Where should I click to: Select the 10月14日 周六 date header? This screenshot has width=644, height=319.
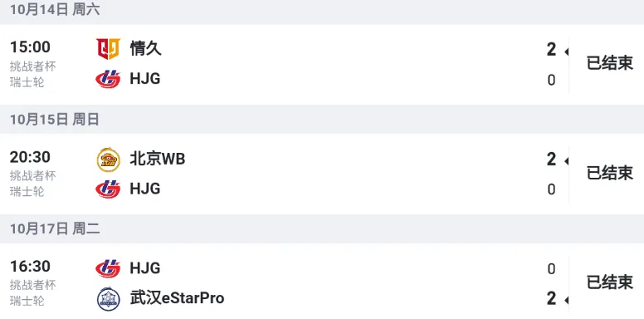(322, 11)
